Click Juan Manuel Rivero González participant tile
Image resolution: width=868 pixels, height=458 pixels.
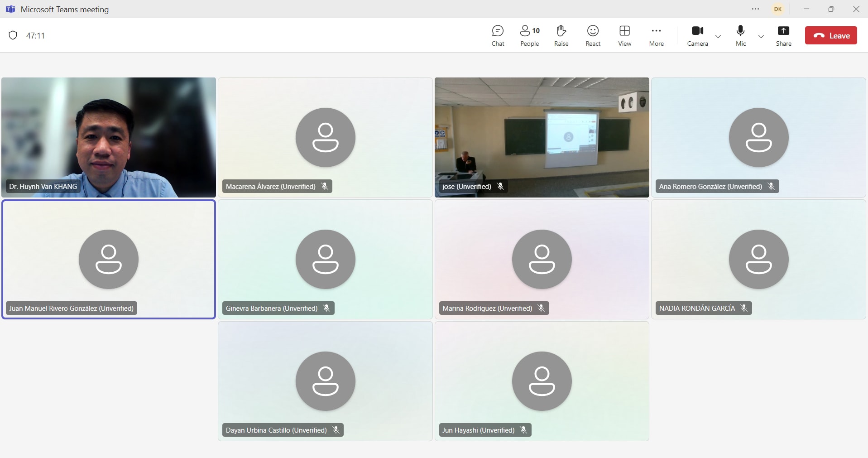pos(109,259)
